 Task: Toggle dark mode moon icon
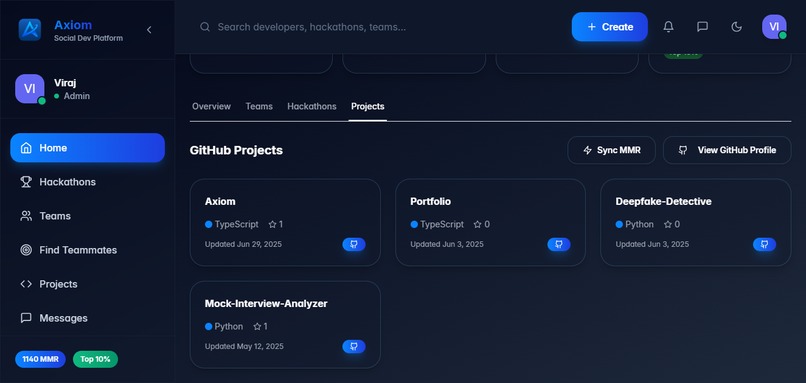click(737, 27)
